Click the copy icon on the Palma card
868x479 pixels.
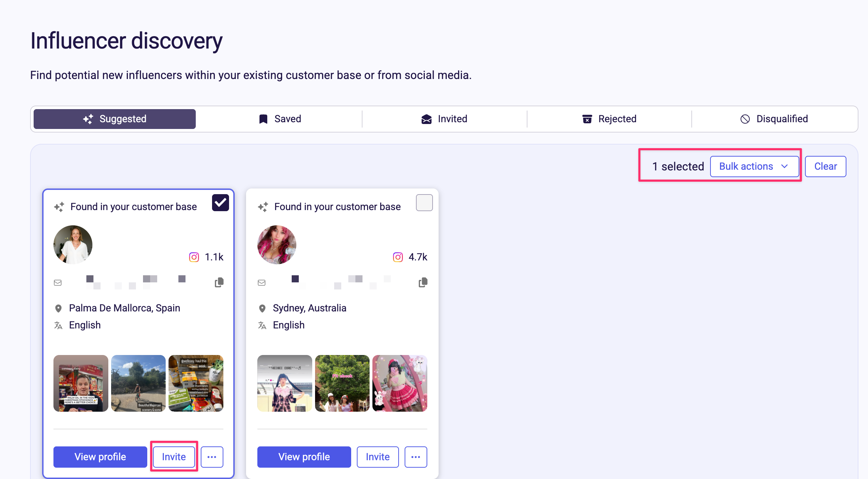click(x=219, y=282)
